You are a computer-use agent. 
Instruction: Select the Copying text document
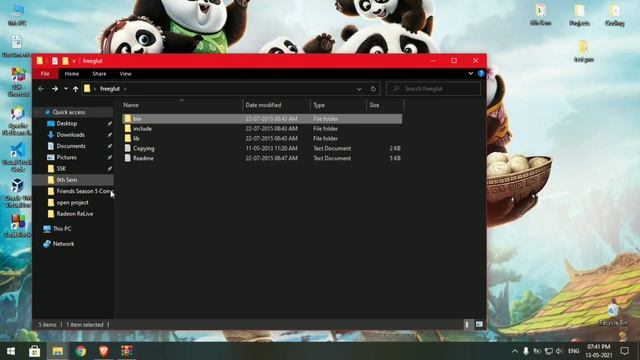pos(262,148)
